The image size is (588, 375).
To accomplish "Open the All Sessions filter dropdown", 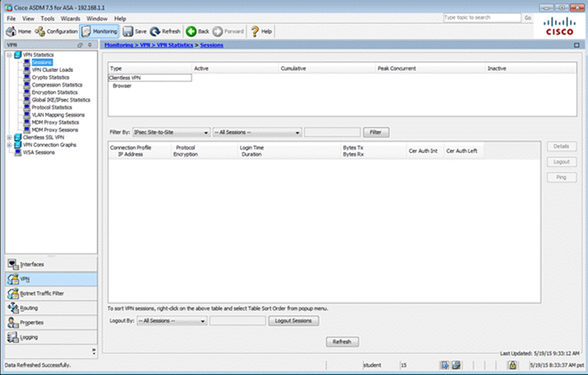I will 257,132.
